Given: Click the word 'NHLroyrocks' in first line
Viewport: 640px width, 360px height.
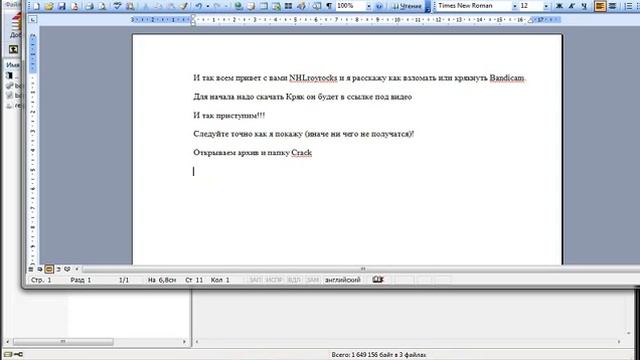Looking at the screenshot, I should coord(313,78).
